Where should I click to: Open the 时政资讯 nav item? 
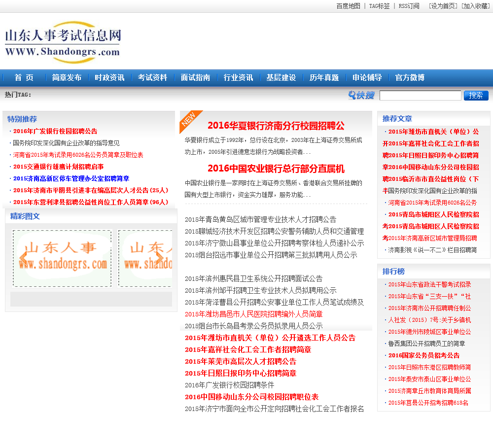coord(109,77)
